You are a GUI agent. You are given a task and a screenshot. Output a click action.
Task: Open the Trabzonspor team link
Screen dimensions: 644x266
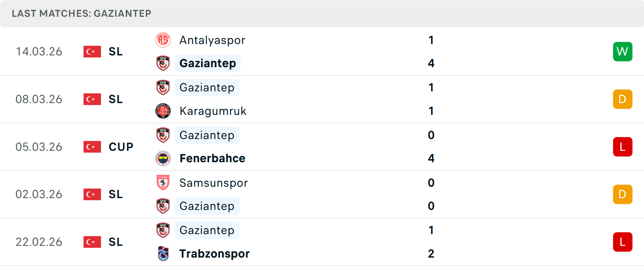[214, 254]
